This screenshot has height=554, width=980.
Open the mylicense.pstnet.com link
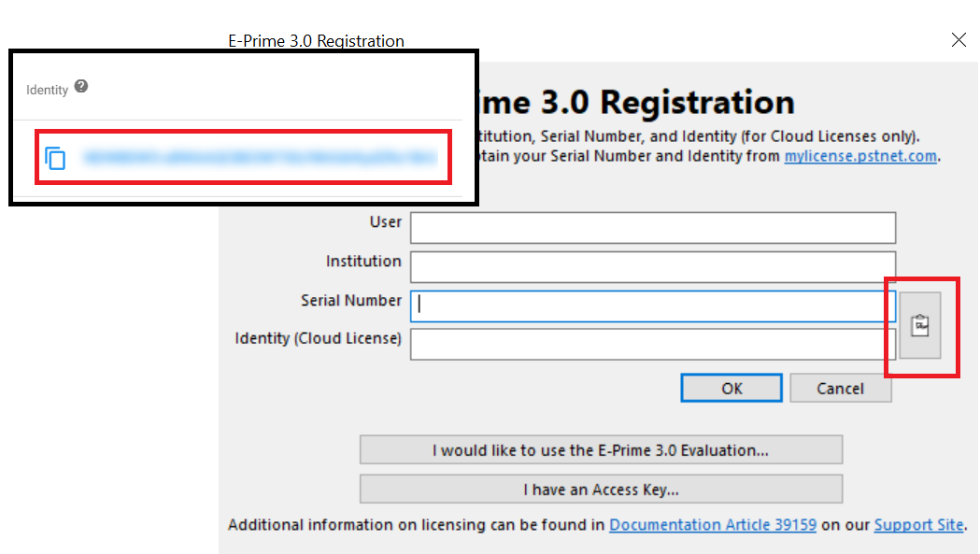[860, 156]
